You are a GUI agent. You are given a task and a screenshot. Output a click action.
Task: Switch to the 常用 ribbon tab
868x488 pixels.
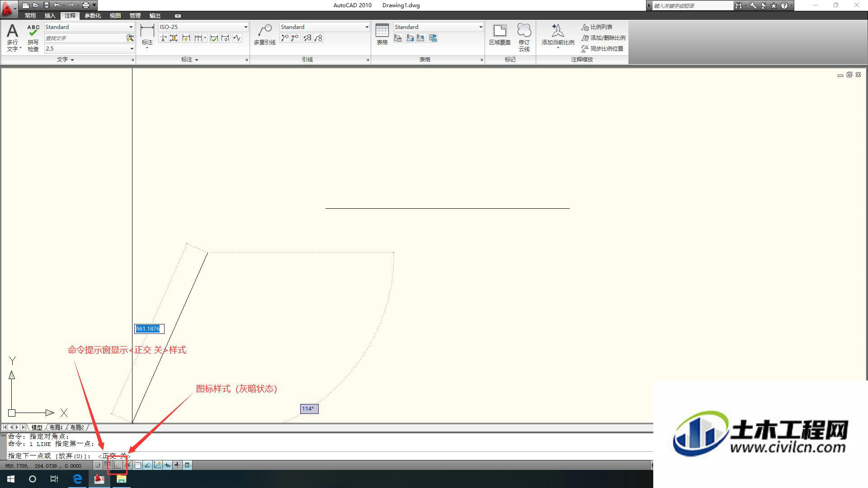pos(30,16)
